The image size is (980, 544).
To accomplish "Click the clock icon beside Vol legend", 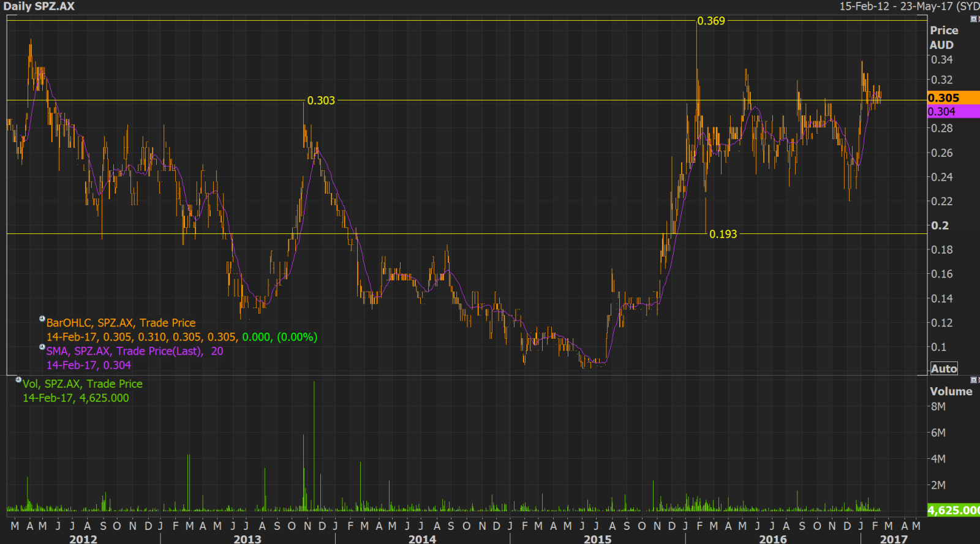I will point(18,380).
